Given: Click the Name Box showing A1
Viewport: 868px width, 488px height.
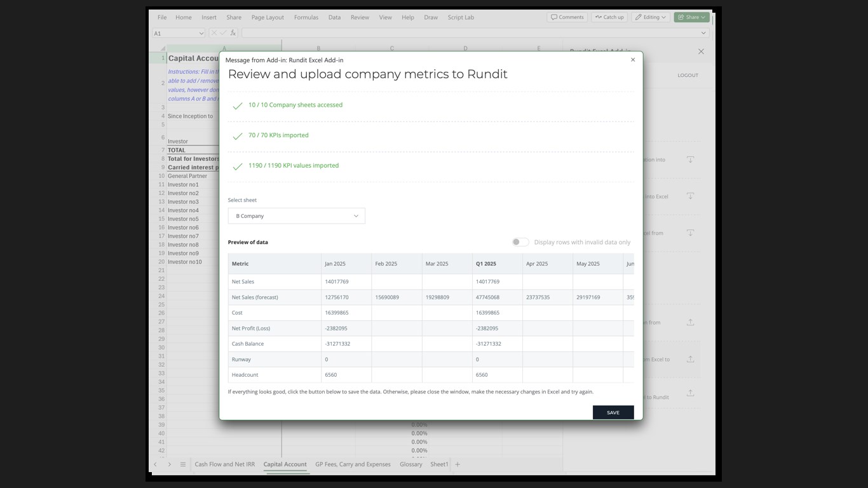Looking at the screenshot, I should point(175,33).
